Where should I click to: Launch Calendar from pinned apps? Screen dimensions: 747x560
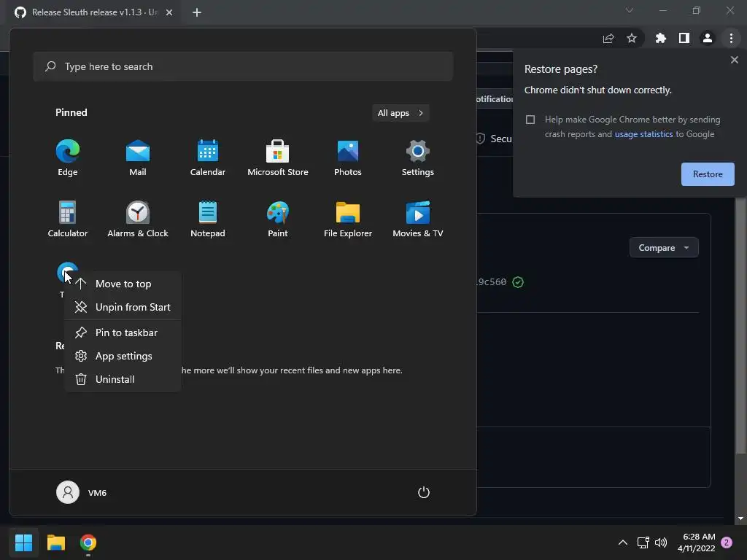(x=208, y=158)
